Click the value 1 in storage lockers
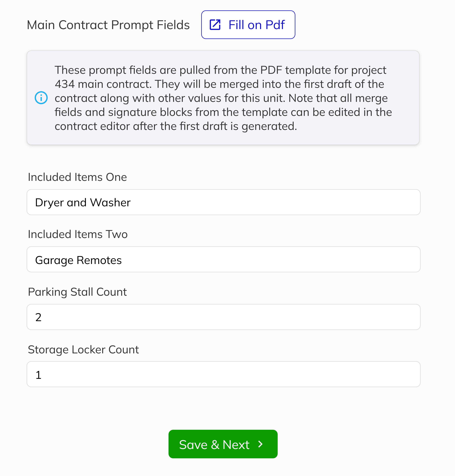The width and height of the screenshot is (455, 476). tap(39, 375)
